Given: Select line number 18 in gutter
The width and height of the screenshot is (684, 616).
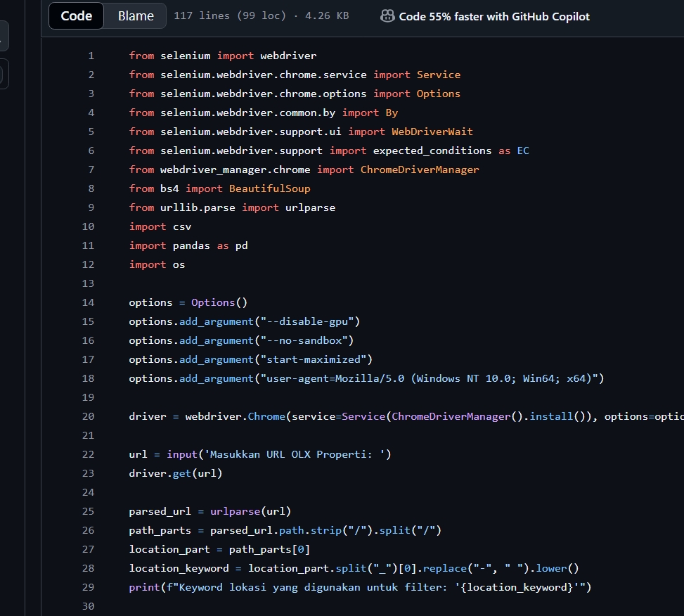Looking at the screenshot, I should click(88, 378).
